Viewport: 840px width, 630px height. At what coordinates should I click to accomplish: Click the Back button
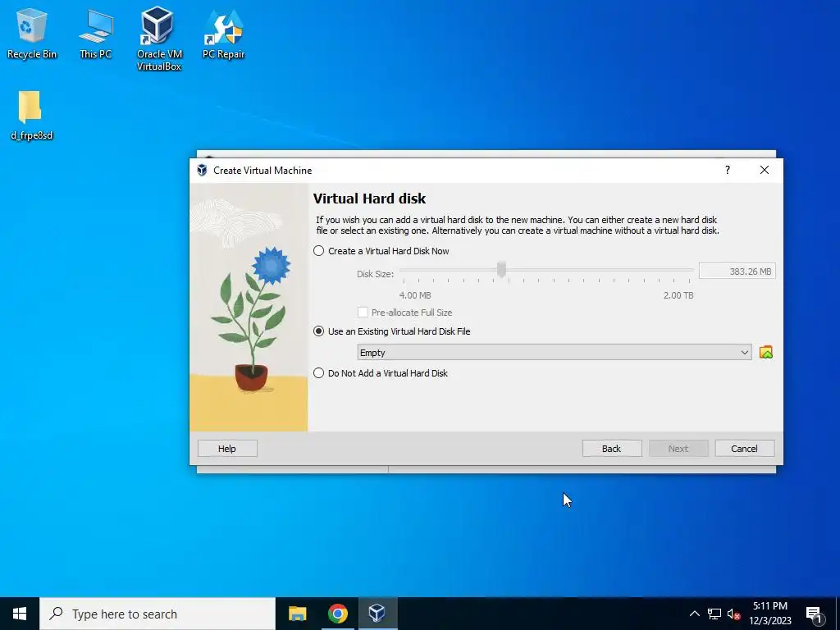[612, 449]
